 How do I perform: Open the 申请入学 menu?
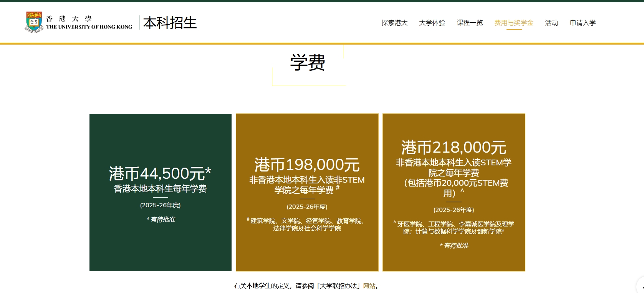click(583, 23)
